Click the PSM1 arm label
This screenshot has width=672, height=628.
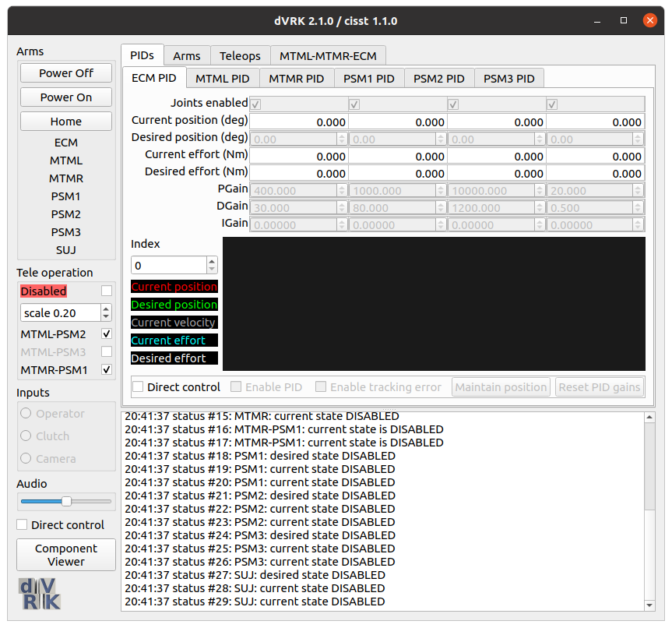click(x=66, y=196)
